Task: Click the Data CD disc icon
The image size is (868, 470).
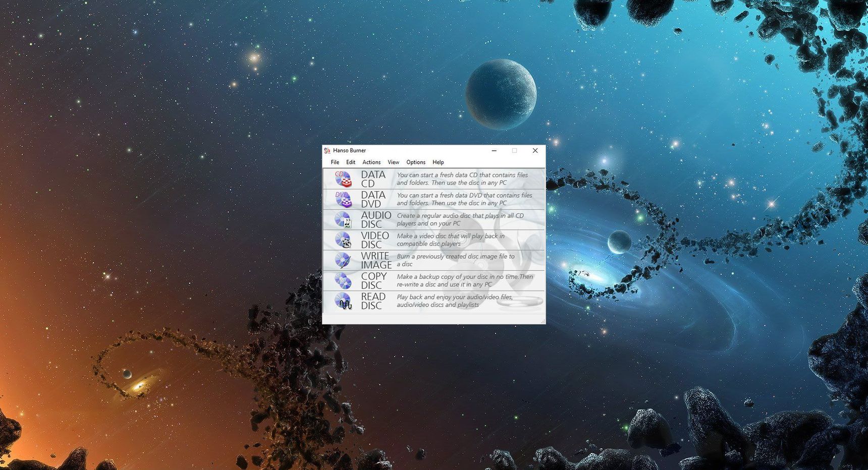Action: [343, 179]
